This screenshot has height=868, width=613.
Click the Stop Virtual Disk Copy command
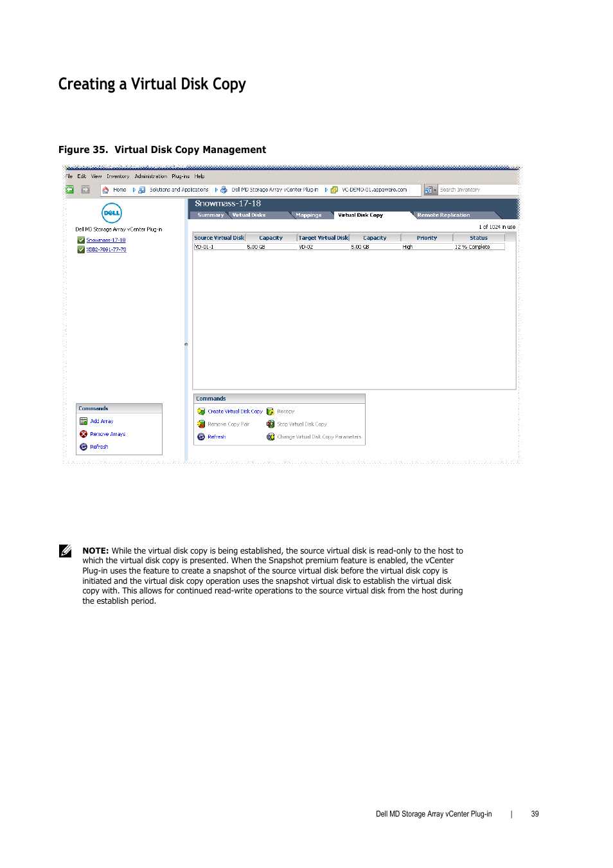[x=302, y=424]
